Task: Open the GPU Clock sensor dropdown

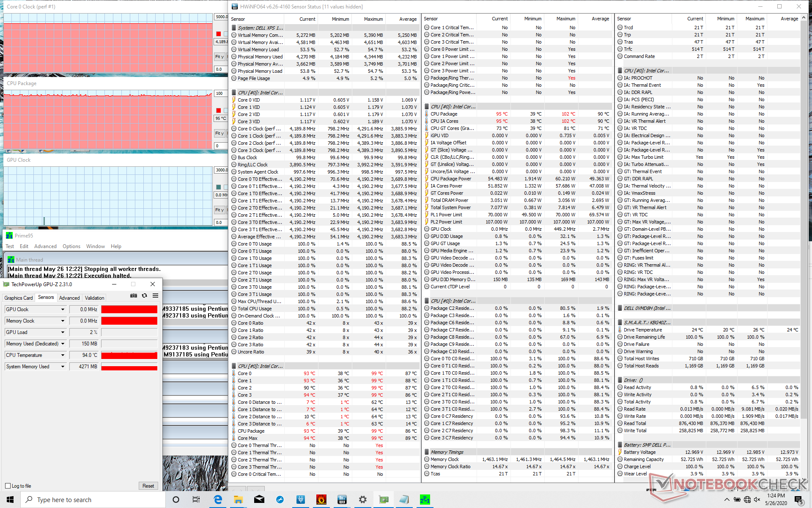Action: tap(63, 309)
